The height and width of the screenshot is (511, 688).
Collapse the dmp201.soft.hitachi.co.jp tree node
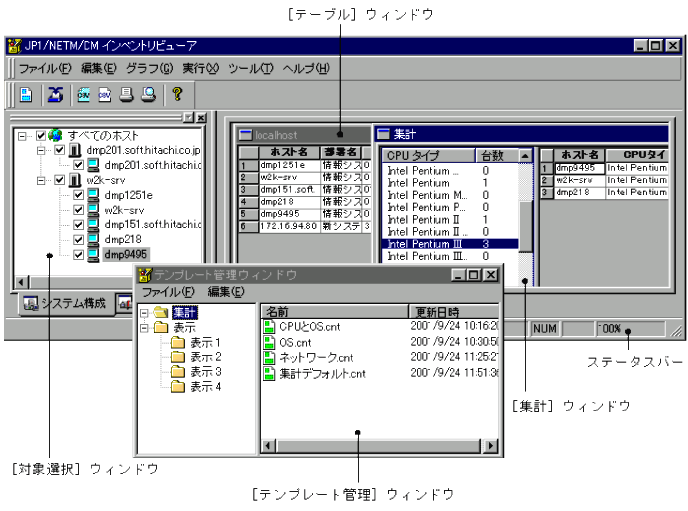[x=41, y=150]
